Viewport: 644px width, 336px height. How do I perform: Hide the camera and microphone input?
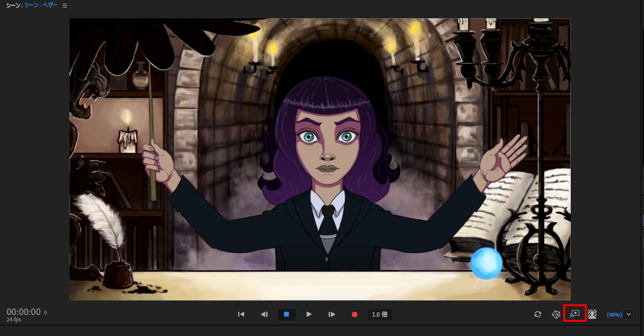coord(591,314)
